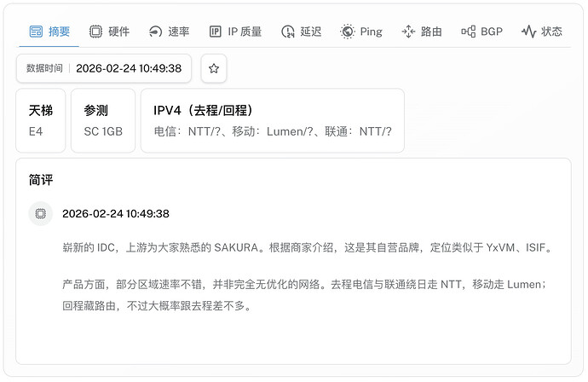588x382 pixels.
Task: Click the star favorite button
Action: coord(214,68)
